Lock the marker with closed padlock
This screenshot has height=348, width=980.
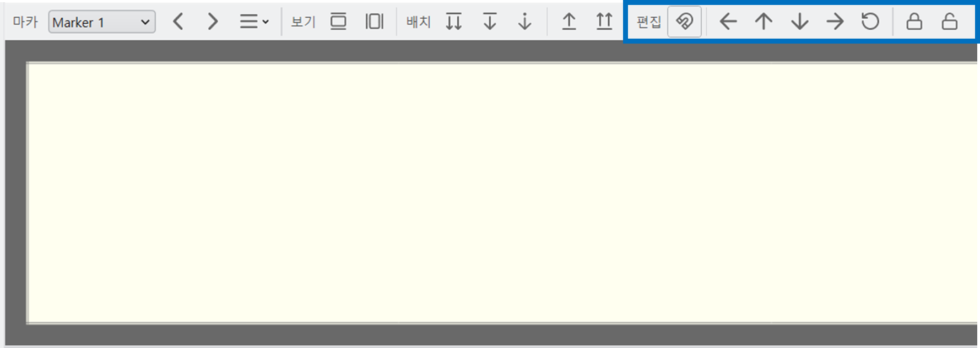pos(914,22)
